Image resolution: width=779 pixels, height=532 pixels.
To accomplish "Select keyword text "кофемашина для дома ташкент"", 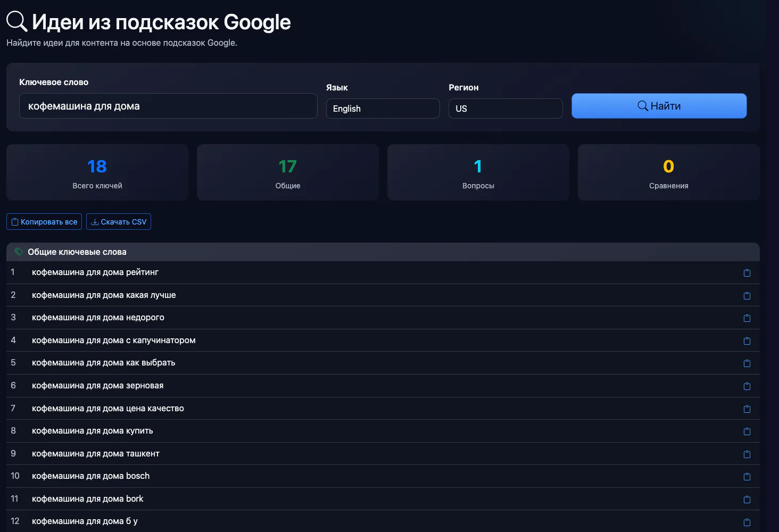I will tap(96, 454).
